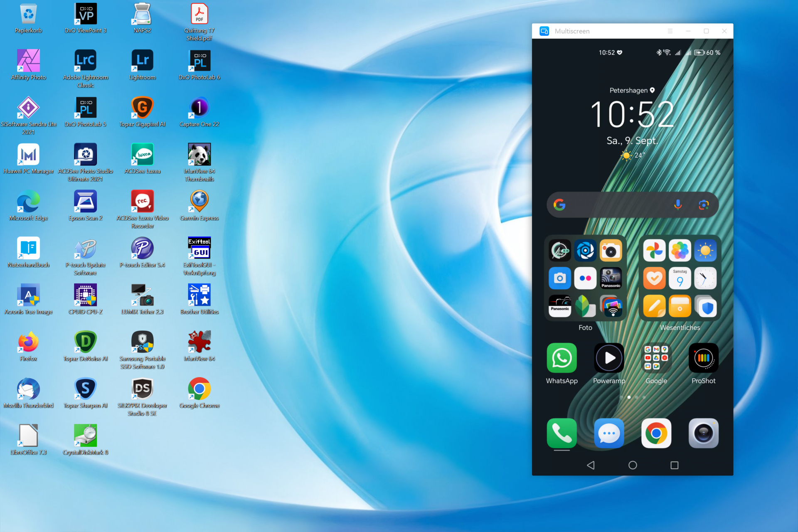The height and width of the screenshot is (532, 798).
Task: Open WhatsApp on the phone screen
Action: tap(562, 358)
